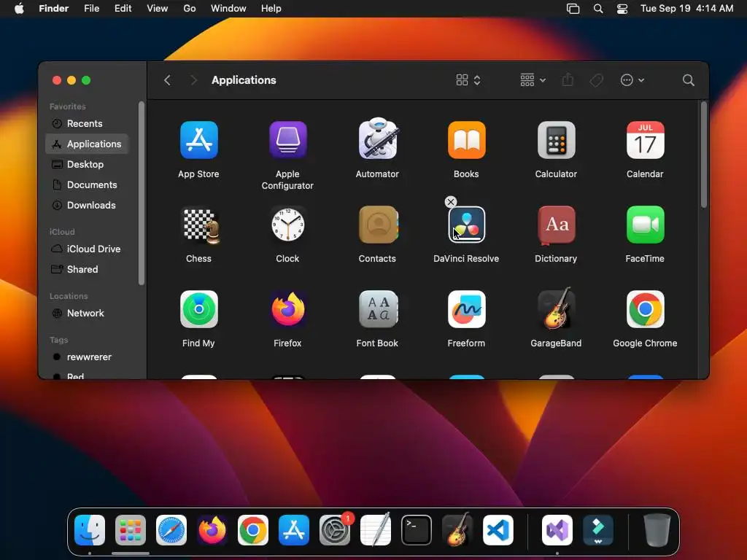Launch Visual Studio Code from the Dock
The width and height of the screenshot is (747, 560).
coord(498,530)
